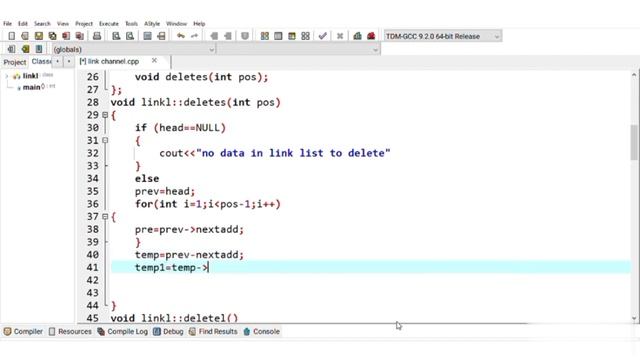Click the code line 'temp=prev-nextadd;'
This screenshot has width=640, height=360.
(189, 255)
